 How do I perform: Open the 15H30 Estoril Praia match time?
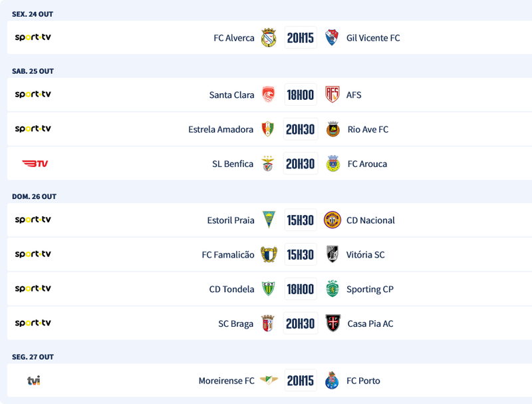[x=300, y=220]
